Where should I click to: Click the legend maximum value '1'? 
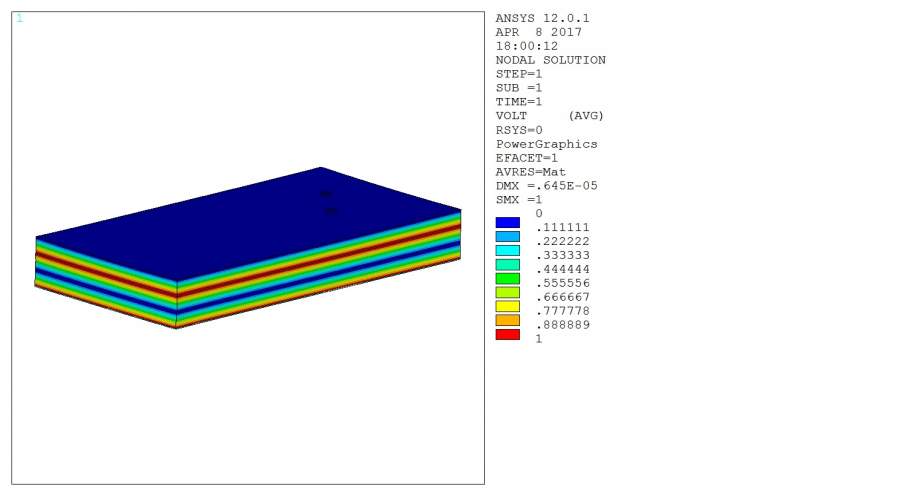pos(539,339)
